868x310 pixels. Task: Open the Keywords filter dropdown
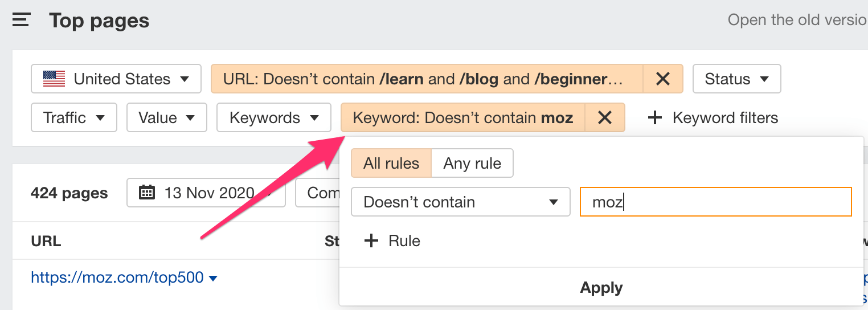pos(273,117)
